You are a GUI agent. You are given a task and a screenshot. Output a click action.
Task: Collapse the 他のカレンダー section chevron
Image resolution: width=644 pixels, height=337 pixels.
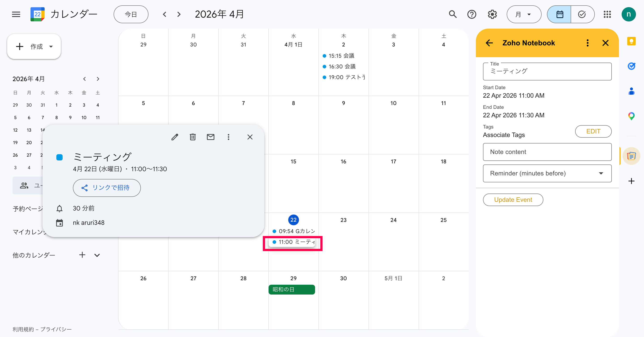click(x=97, y=255)
